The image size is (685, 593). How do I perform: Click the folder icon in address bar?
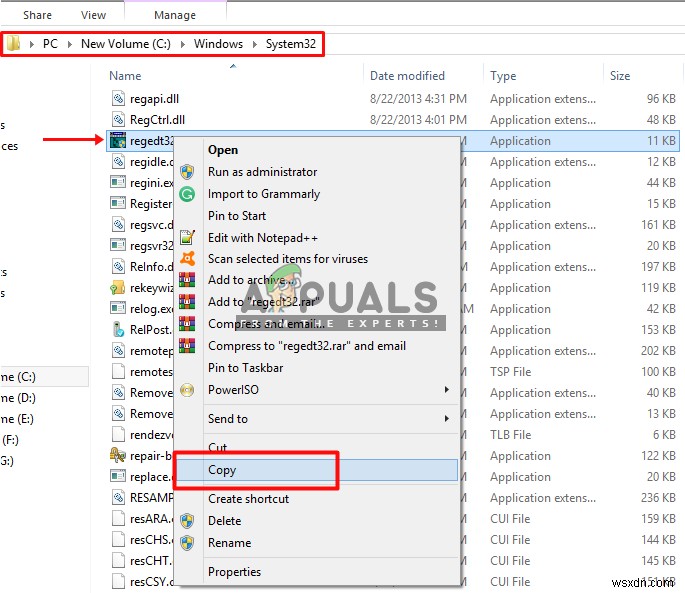coord(13,43)
